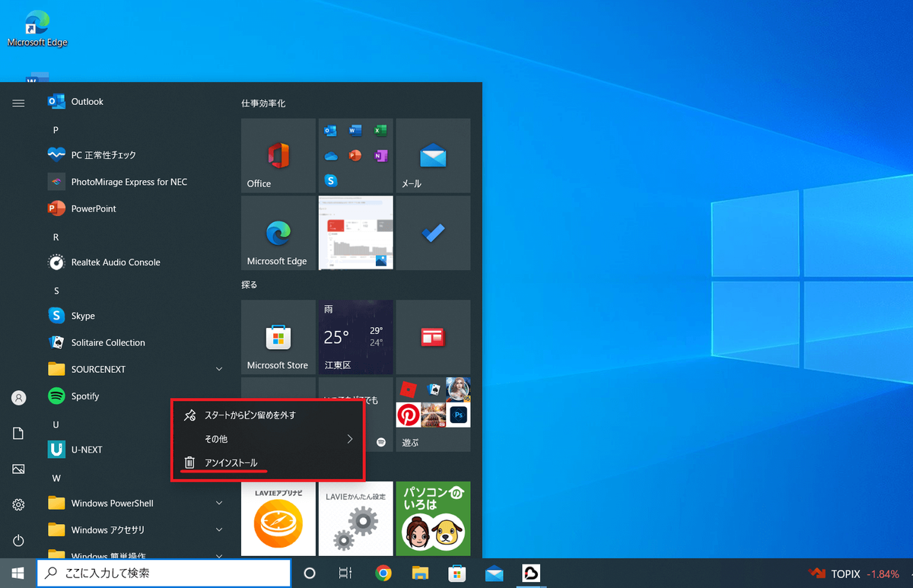Open the photo thumbnail tile
This screenshot has height=588, width=913.
356,233
